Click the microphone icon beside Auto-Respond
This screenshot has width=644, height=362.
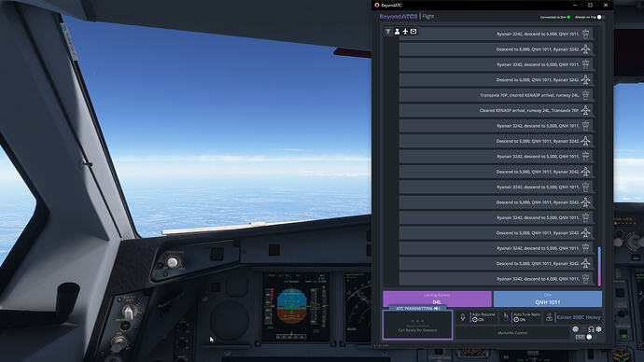pos(463,317)
